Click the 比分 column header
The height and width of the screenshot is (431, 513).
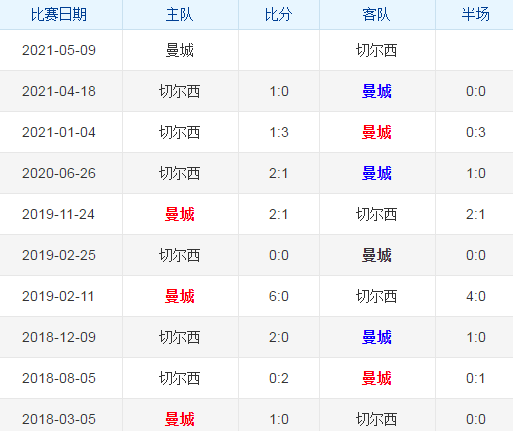(x=279, y=15)
